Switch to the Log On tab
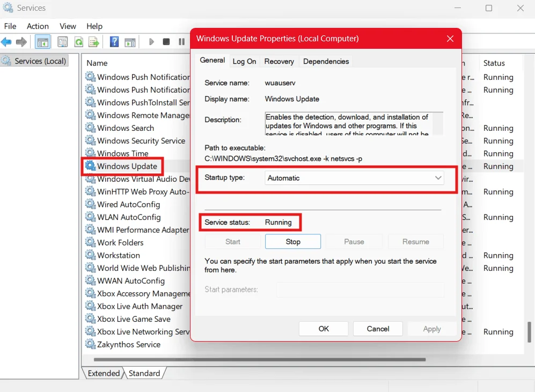Viewport: 535px width, 392px height. [x=244, y=61]
